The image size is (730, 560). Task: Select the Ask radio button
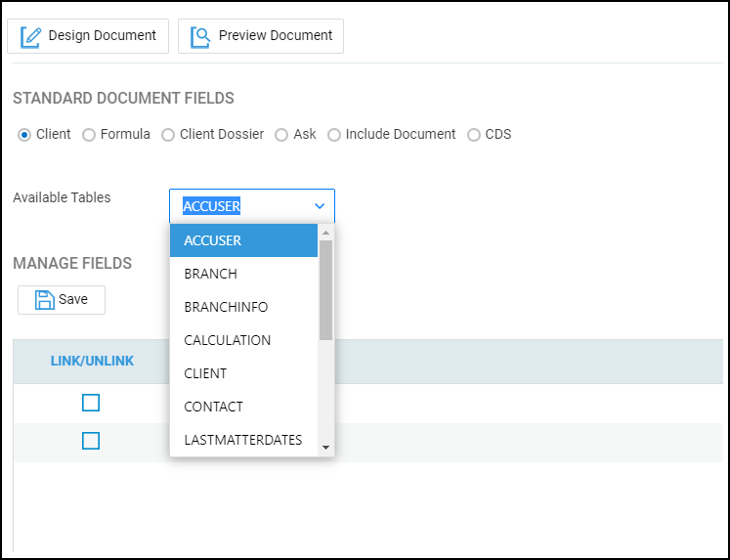(281, 135)
